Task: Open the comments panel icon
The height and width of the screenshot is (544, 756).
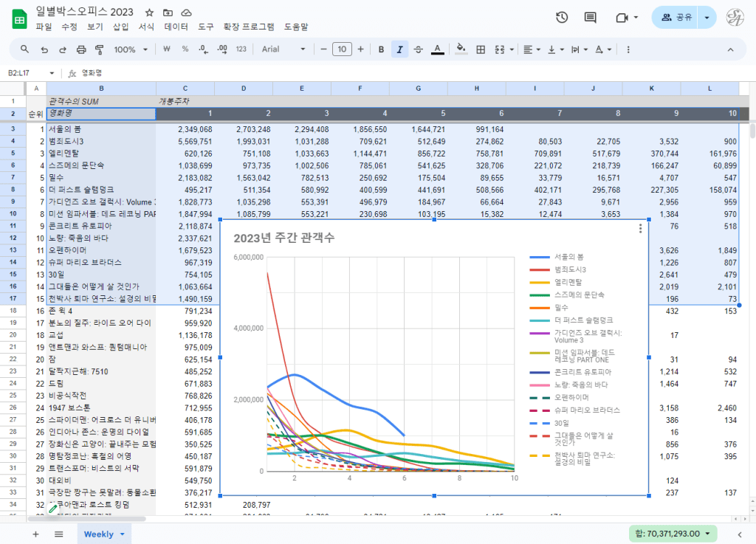Action: pyautogui.click(x=590, y=17)
